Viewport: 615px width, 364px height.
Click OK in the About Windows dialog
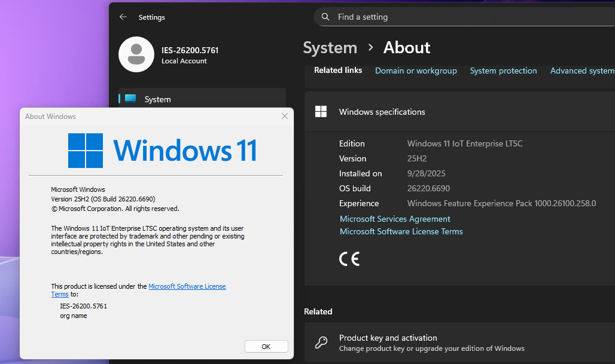pyautogui.click(x=266, y=347)
